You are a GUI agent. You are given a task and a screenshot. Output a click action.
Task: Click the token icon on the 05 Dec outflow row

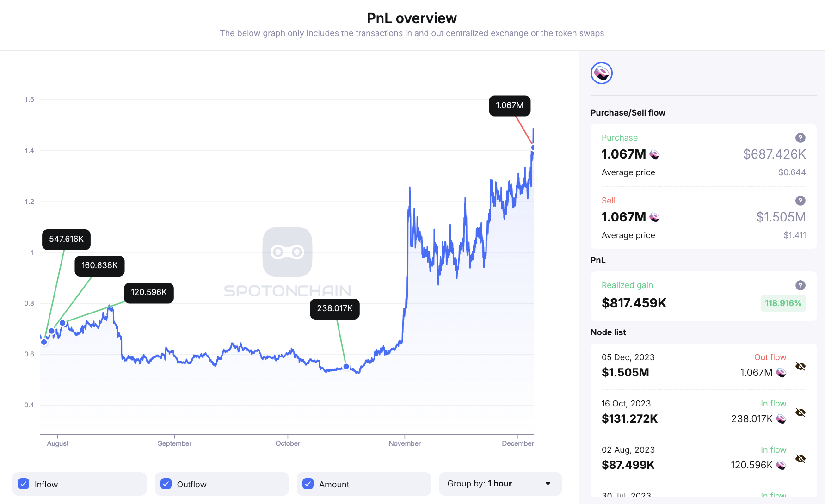pyautogui.click(x=782, y=372)
